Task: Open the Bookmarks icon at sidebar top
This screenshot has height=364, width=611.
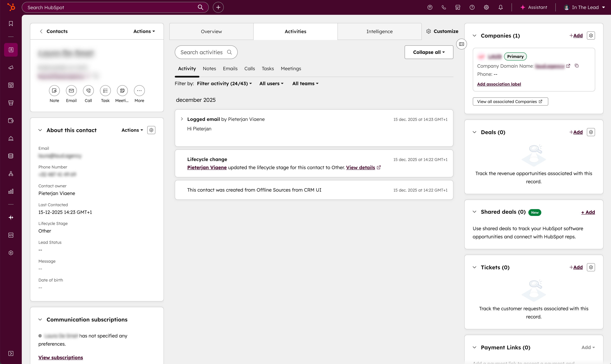Action: click(x=11, y=24)
